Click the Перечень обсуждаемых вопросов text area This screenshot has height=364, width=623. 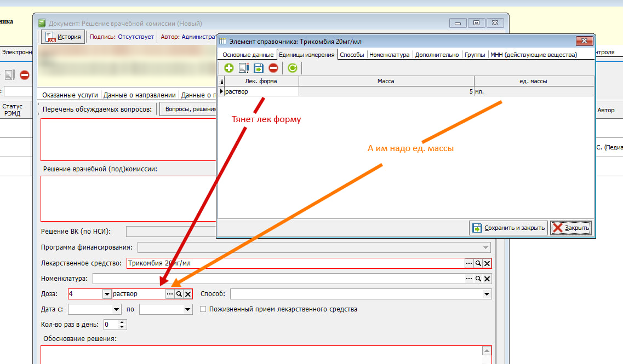(x=128, y=140)
